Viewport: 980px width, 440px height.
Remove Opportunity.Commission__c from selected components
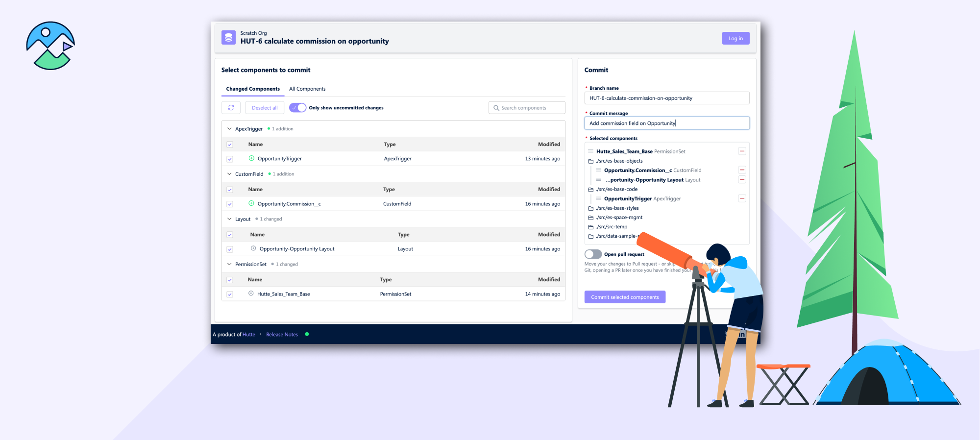[742, 170]
